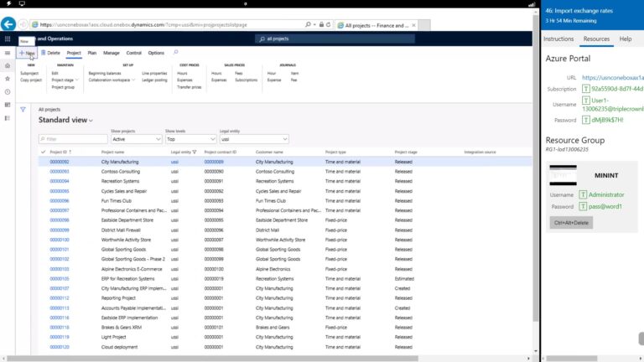Click the action pane search magnifier icon
This screenshot has height=362, width=644.
[176, 52]
